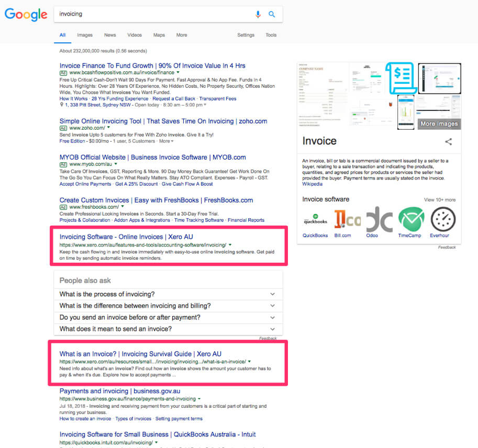Expand 'invoice before or after payment' question
478x448 pixels.
[x=168, y=317]
